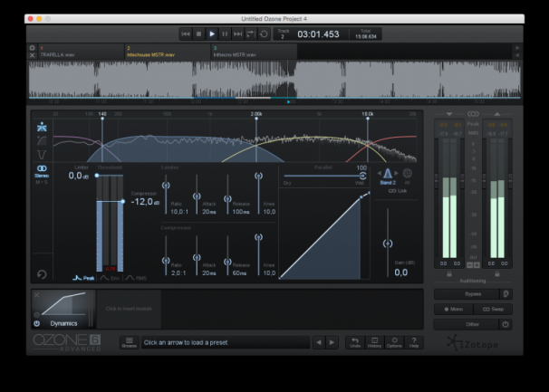Click the reset arrow in Dynamics panel
The height and width of the screenshot is (392, 549).
coord(41,274)
